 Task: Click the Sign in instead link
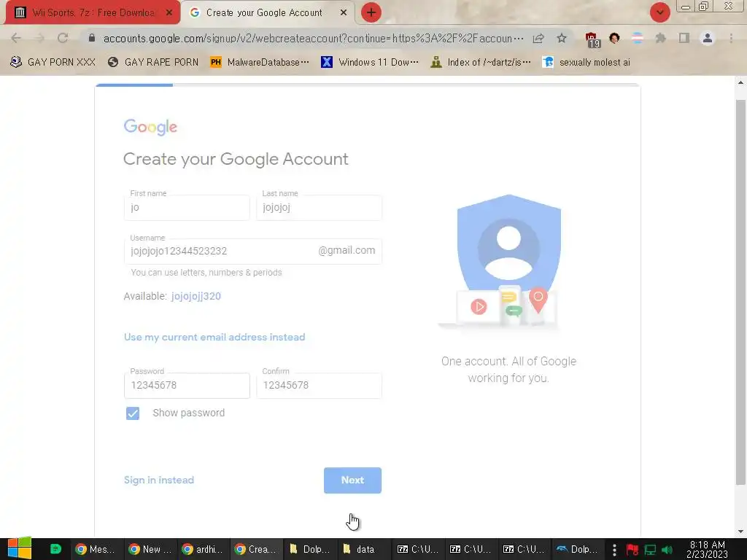(158, 480)
